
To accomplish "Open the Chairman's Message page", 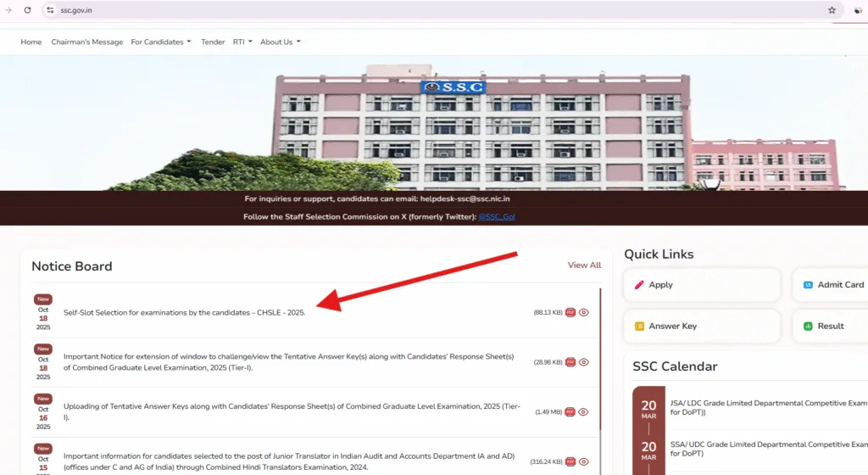I will point(86,42).
